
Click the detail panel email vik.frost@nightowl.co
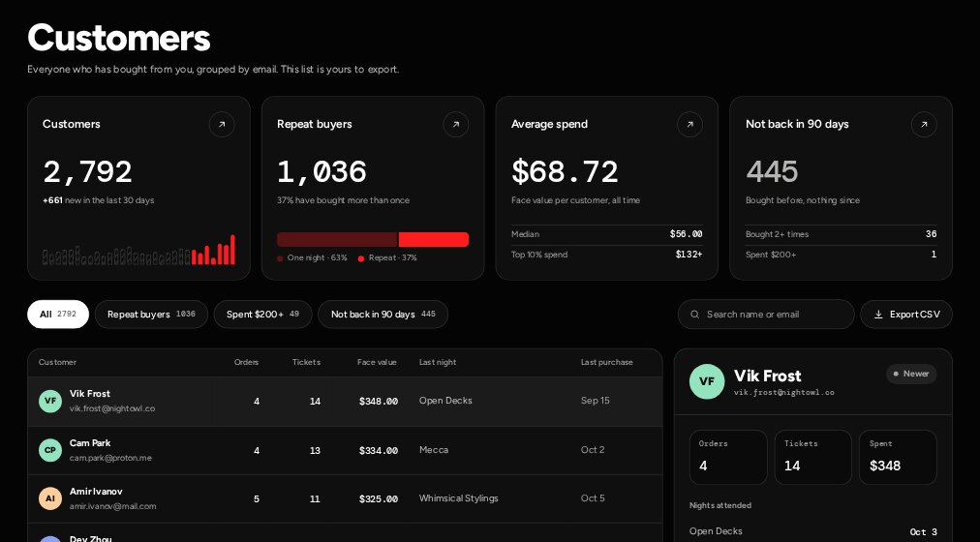tap(784, 393)
